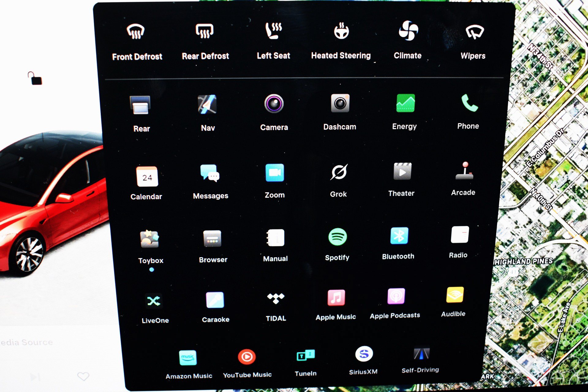Open the Radio app
Screen dimensions: 588x392
click(x=459, y=242)
